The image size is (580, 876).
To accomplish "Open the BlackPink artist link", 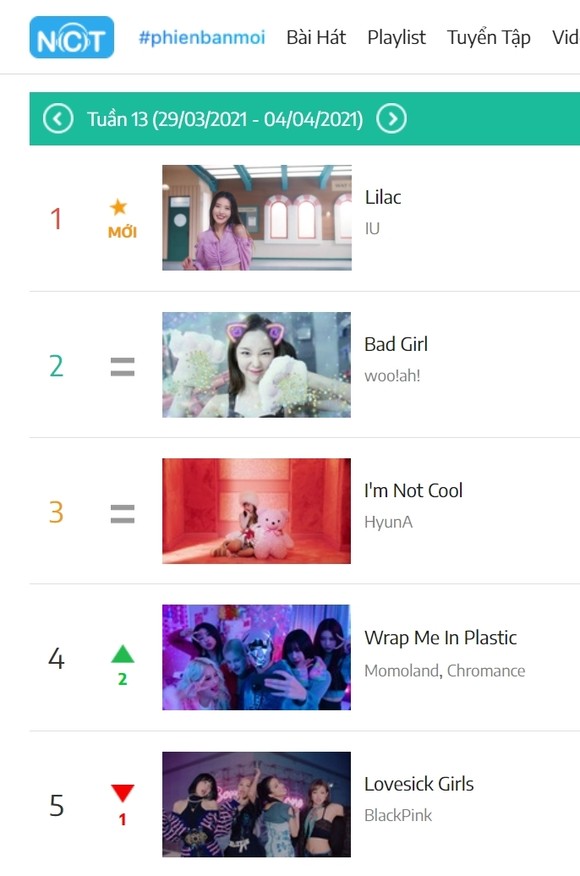I will coord(398,816).
